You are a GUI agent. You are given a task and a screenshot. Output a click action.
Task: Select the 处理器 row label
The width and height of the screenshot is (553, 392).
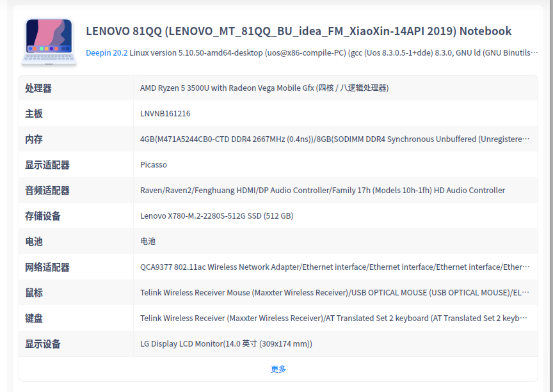tap(38, 88)
